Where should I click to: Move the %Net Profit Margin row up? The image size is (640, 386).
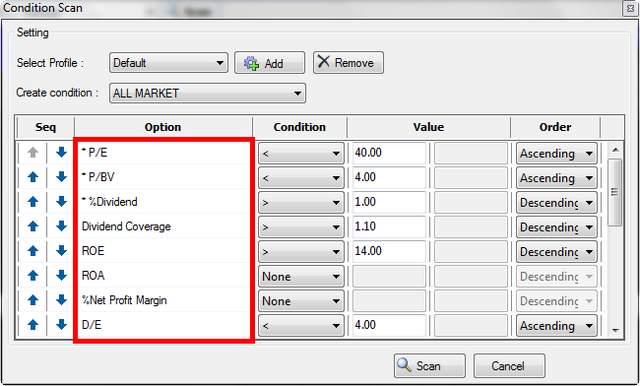[33, 300]
